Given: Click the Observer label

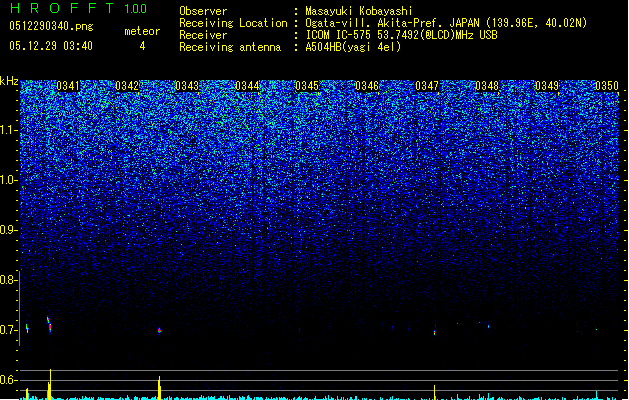Looking at the screenshot, I should tap(203, 11).
